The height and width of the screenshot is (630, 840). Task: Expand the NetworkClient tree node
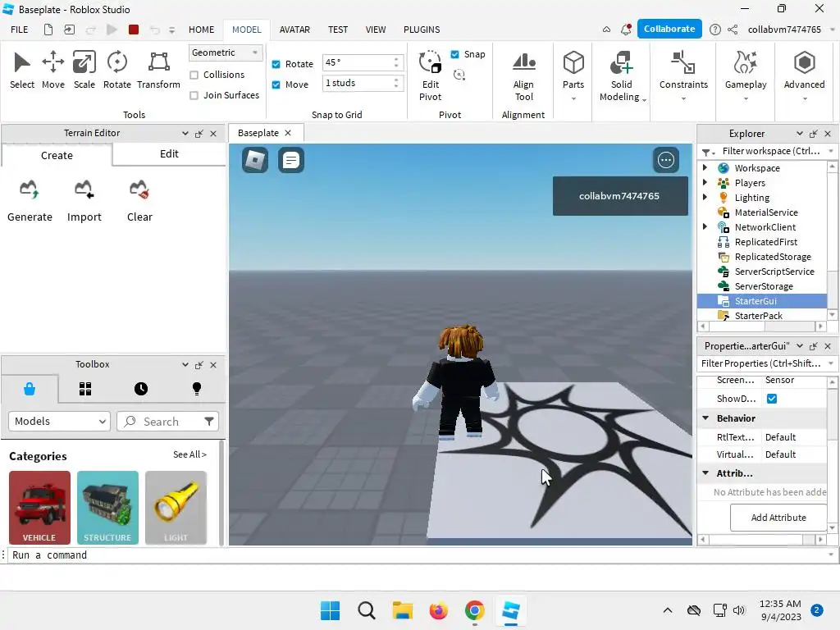tap(705, 226)
